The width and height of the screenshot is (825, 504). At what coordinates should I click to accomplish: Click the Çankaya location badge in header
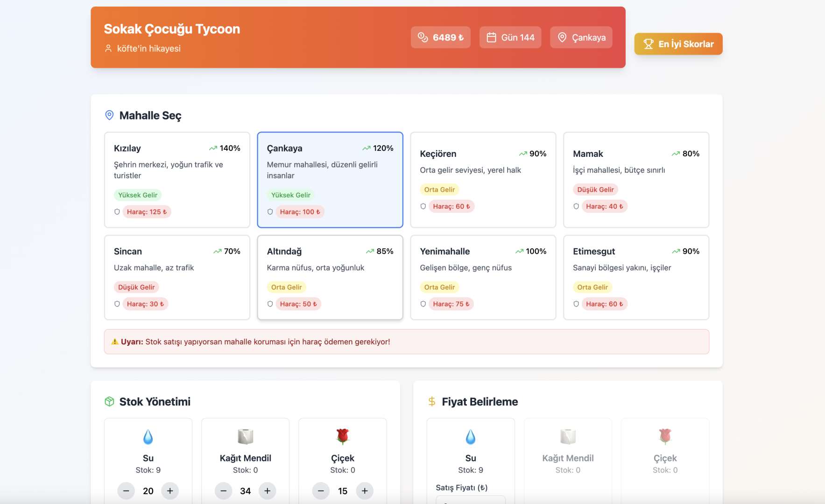pyautogui.click(x=581, y=37)
